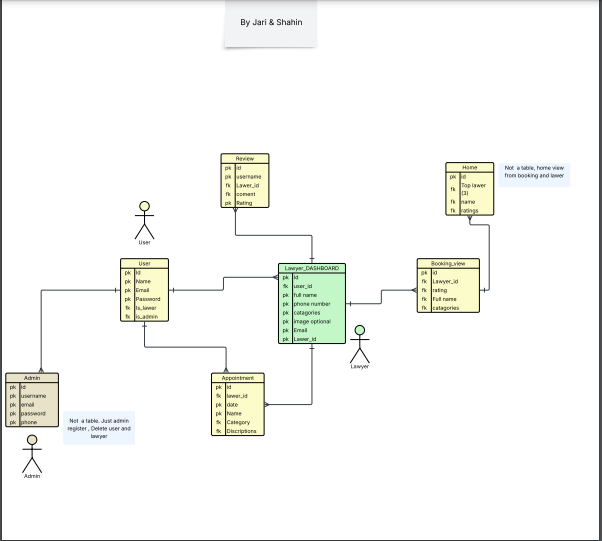The width and height of the screenshot is (602, 541).
Task: Click the "id" row in Review table
Action: pyautogui.click(x=245, y=168)
